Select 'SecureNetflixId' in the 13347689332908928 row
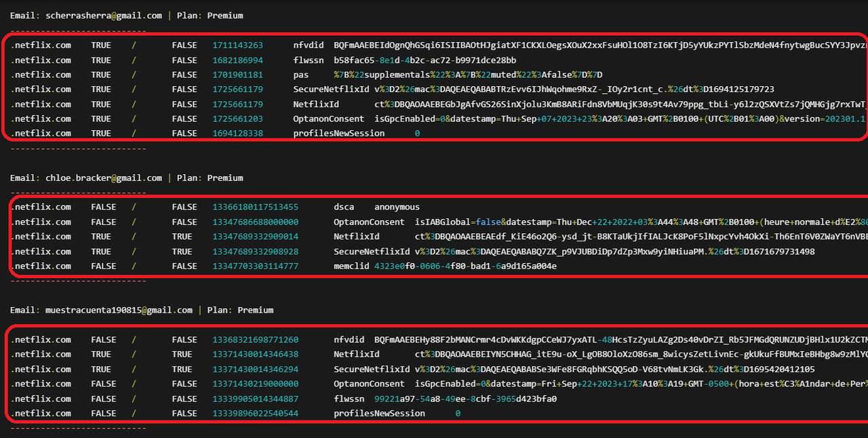 coord(372,252)
